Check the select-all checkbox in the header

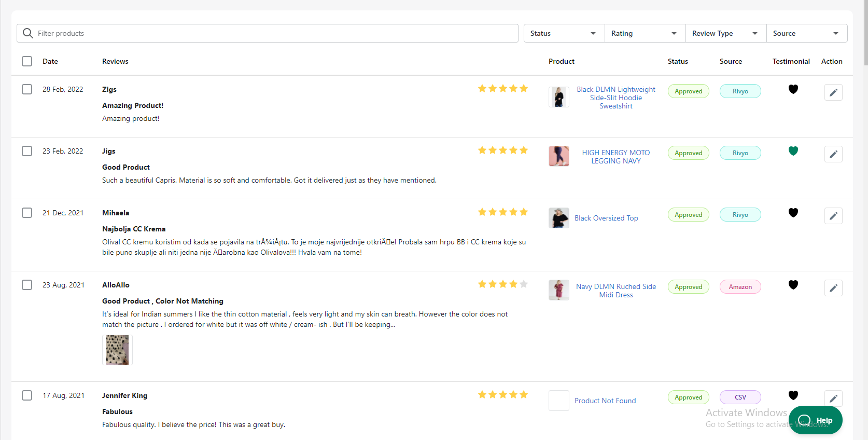click(x=26, y=61)
